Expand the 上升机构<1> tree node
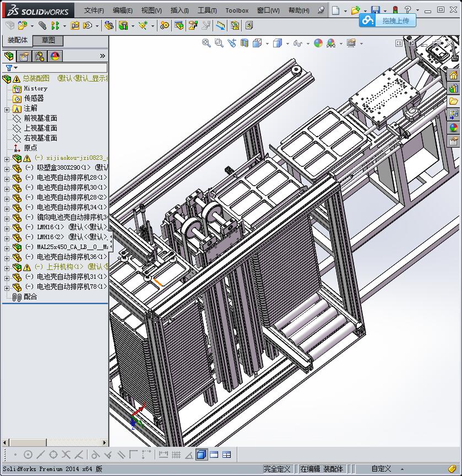Viewport: 462px width, 476px height. (7, 267)
